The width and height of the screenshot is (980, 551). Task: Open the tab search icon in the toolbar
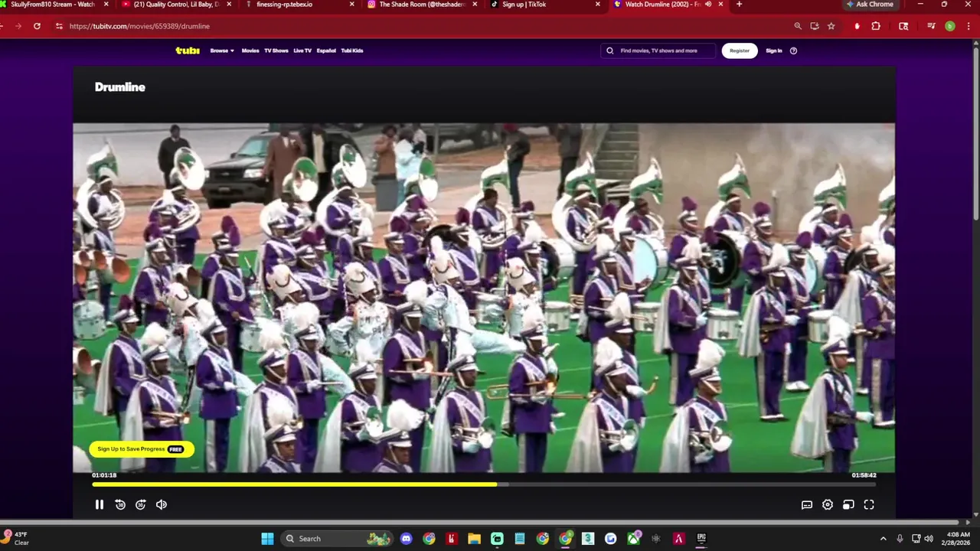tap(903, 26)
